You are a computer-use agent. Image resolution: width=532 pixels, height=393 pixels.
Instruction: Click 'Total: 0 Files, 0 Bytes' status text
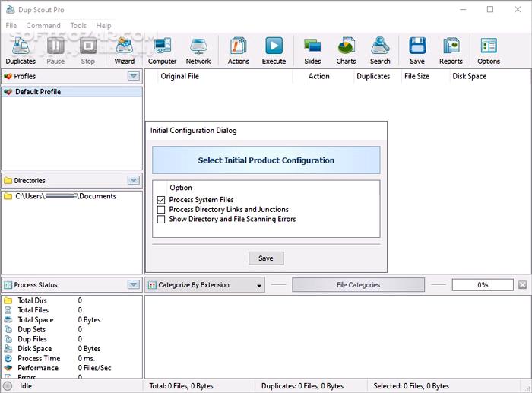(x=181, y=386)
